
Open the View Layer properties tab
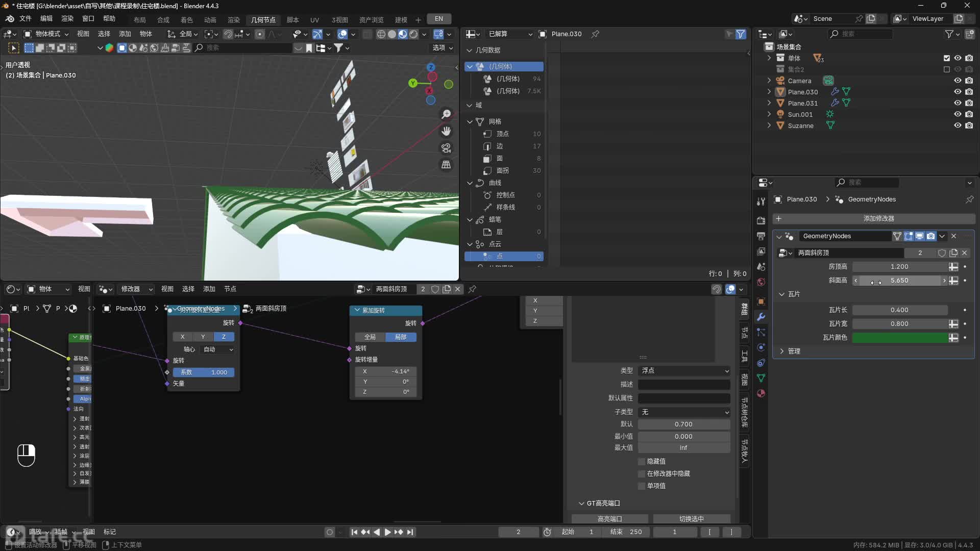(x=761, y=251)
